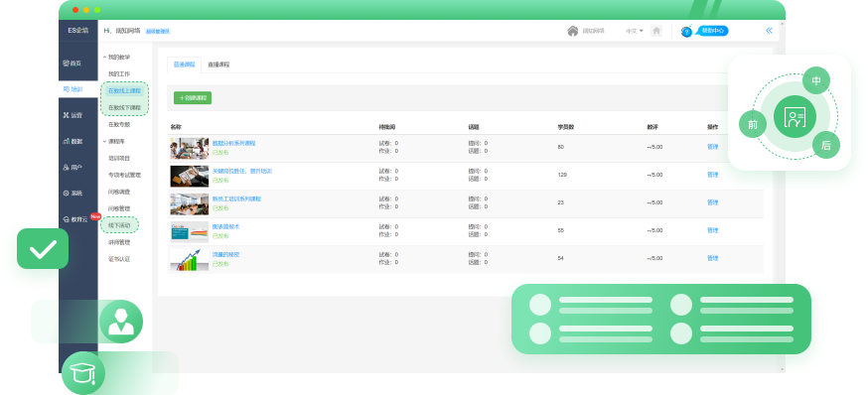Image resolution: width=868 pixels, height=395 pixels.
Task: Click the 流量的秘密 bar-chart thumbnail
Action: pos(190,259)
